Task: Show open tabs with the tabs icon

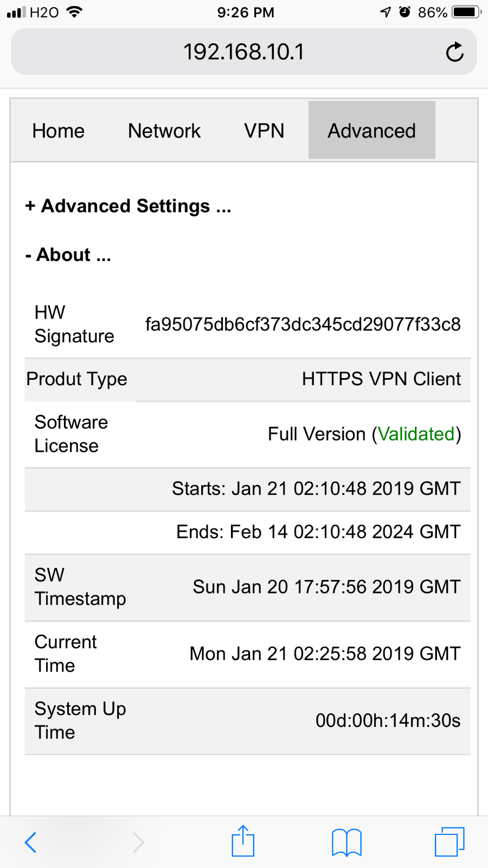Action: coord(450,841)
